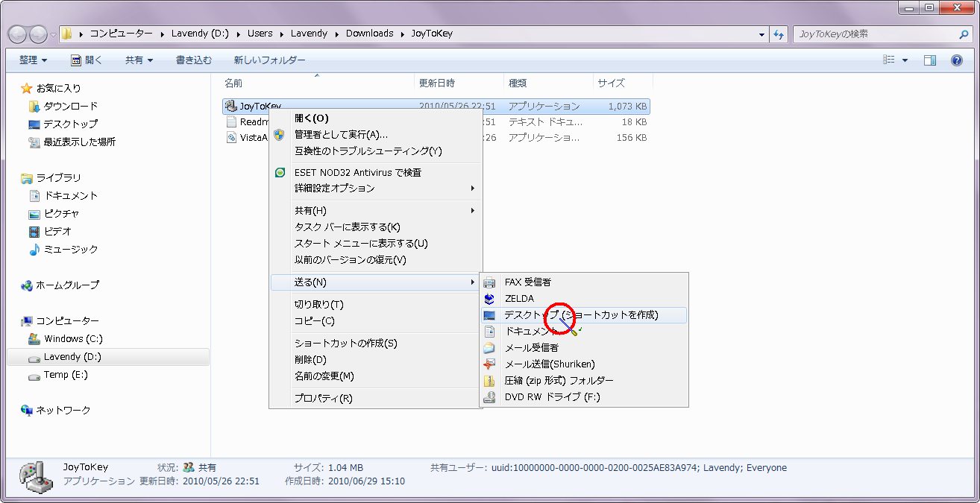Toggle the preview pane icon

pos(930,60)
